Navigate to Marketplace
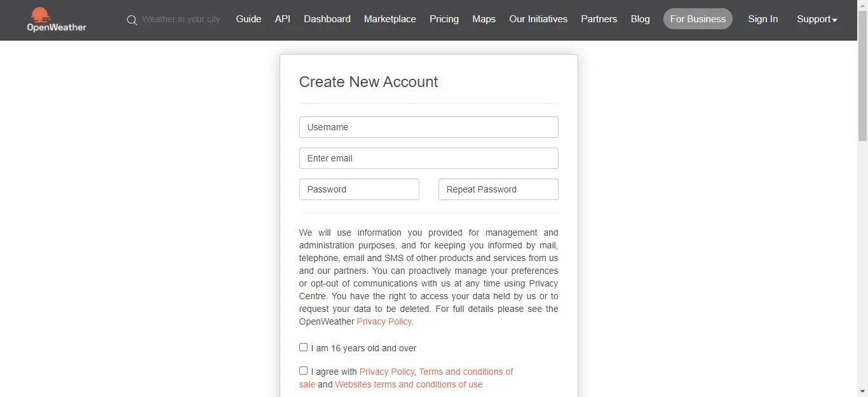This screenshot has width=868, height=397. point(390,19)
